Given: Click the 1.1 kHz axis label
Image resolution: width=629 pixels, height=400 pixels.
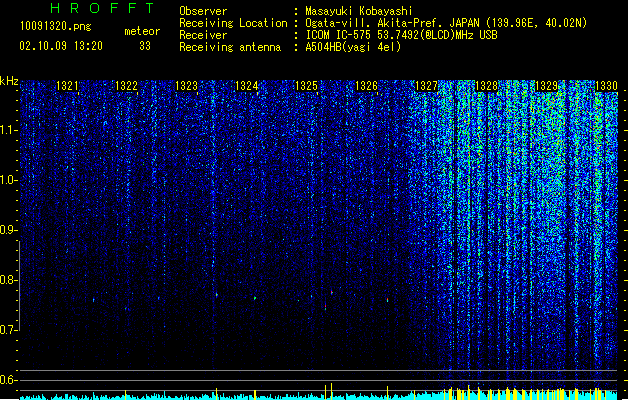Looking at the screenshot, I should (8, 130).
